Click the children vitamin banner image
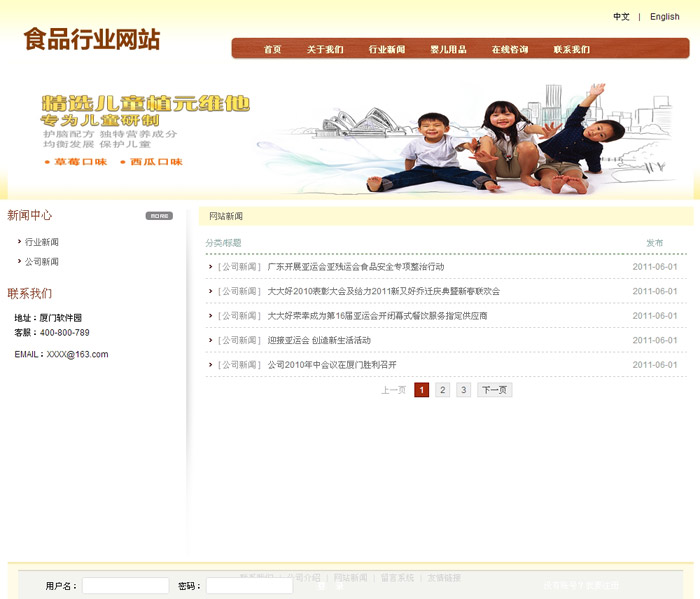 click(350, 134)
